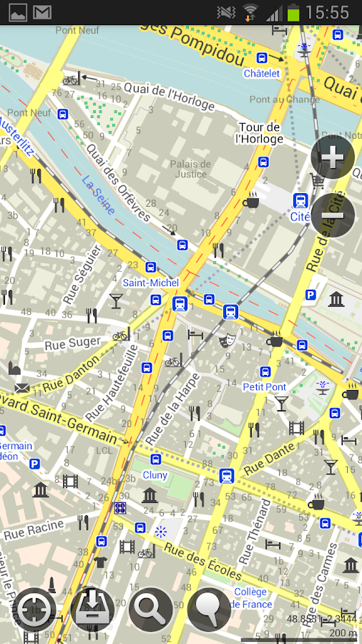This screenshot has height=644, width=362.
Task: Tap the Petit Pont label
Action: coord(265,387)
